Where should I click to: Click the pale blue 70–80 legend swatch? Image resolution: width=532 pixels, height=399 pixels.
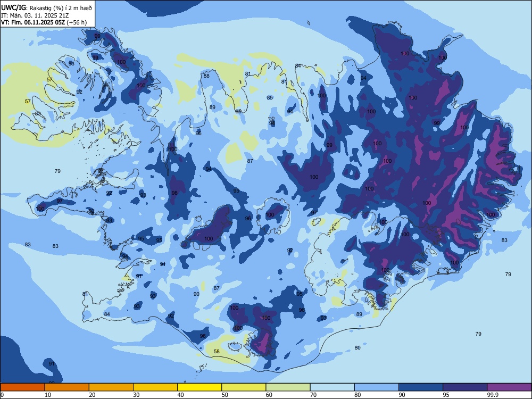pos(332,387)
